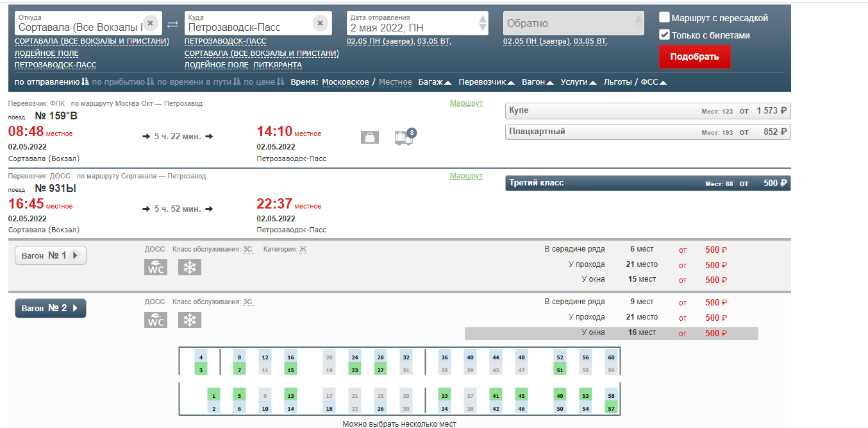The width and height of the screenshot is (868, 428).
Task: Expand Вагон № 1 seat map
Action: tap(51, 255)
